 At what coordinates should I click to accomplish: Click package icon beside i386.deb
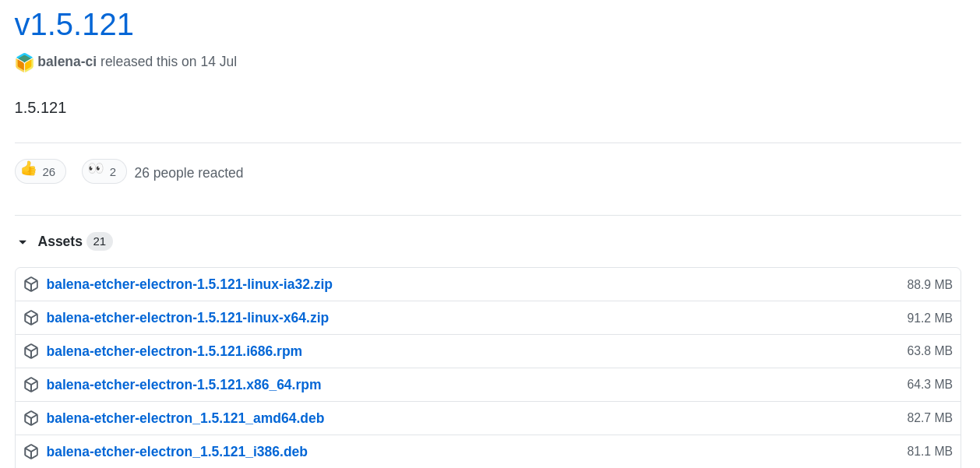[31, 452]
